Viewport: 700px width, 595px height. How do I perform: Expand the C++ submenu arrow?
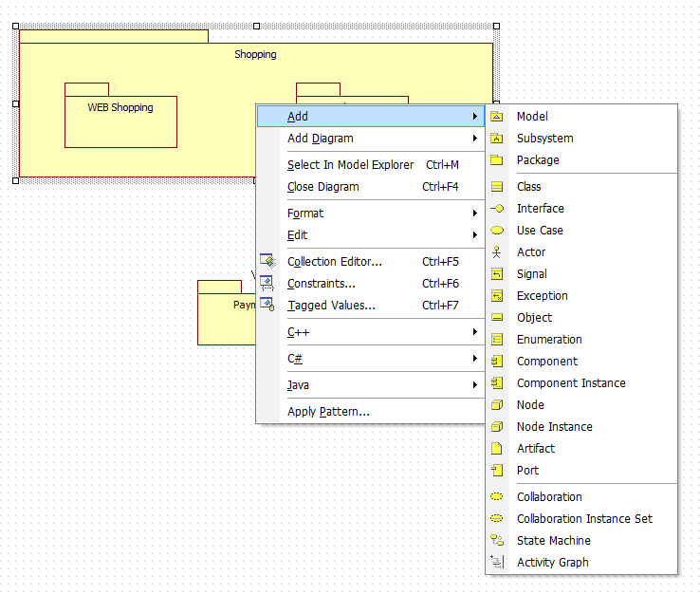[475, 332]
